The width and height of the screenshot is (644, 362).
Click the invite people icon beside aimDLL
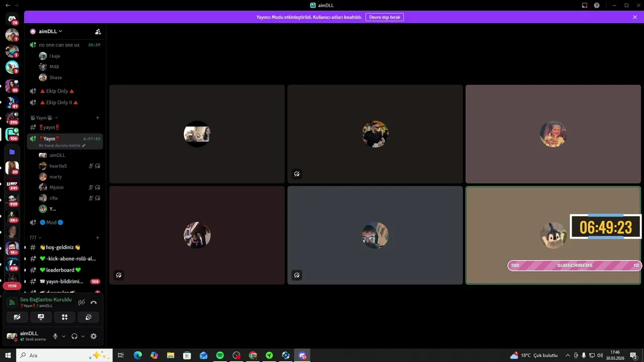pos(98,31)
